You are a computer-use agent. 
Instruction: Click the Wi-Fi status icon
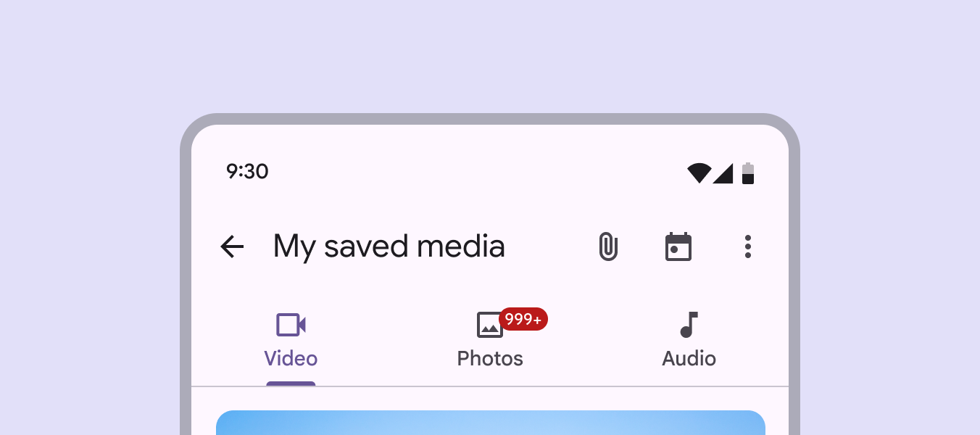tap(699, 173)
